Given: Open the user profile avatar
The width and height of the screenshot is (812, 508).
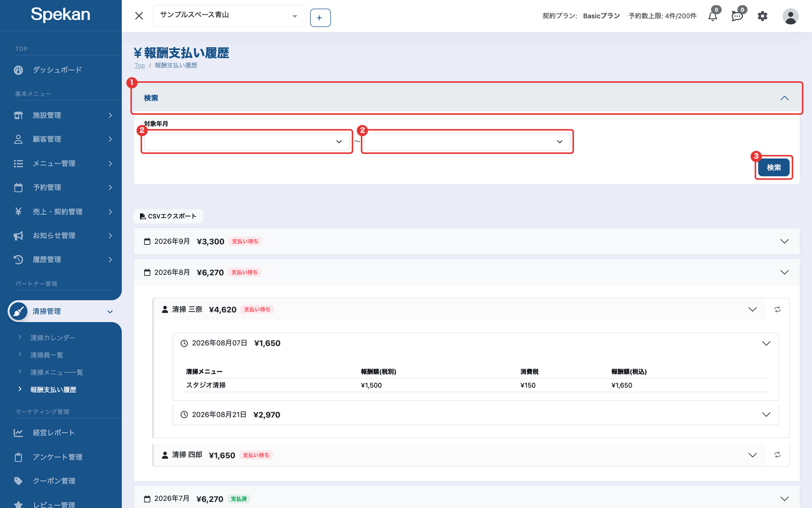Looking at the screenshot, I should pyautogui.click(x=790, y=16).
